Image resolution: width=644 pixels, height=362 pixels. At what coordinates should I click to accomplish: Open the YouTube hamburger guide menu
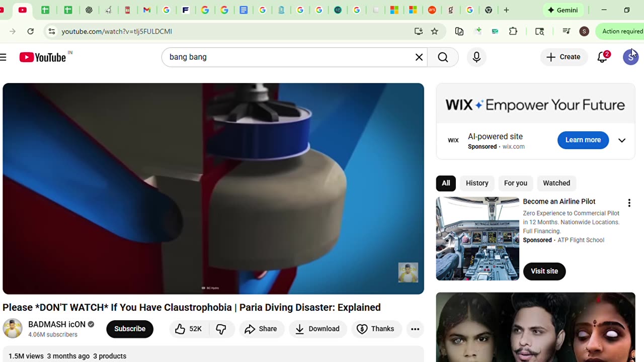click(3, 57)
